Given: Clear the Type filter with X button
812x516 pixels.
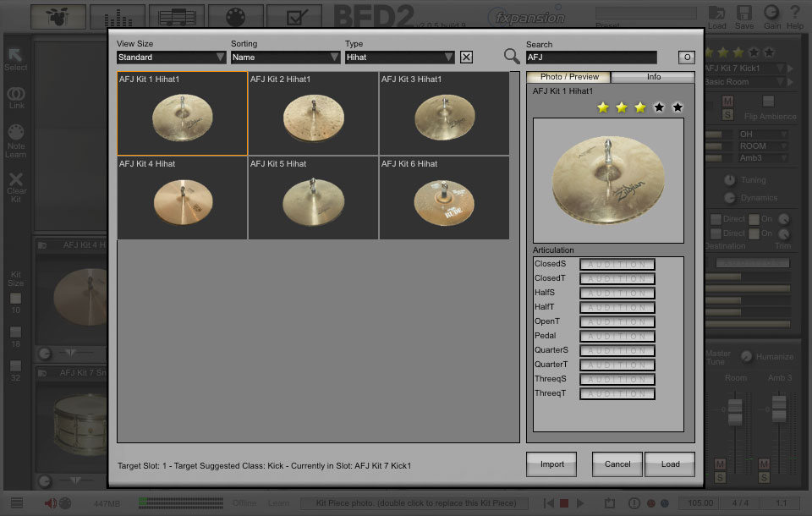Looking at the screenshot, I should (x=466, y=57).
